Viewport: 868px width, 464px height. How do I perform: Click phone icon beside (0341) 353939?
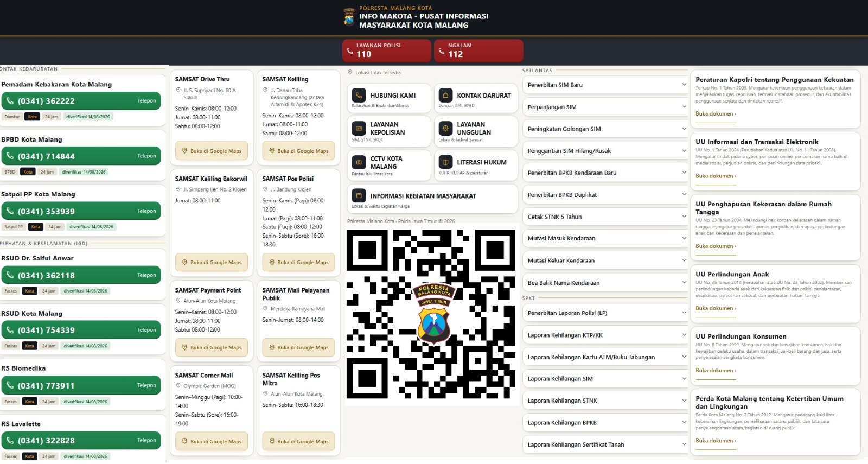10,211
